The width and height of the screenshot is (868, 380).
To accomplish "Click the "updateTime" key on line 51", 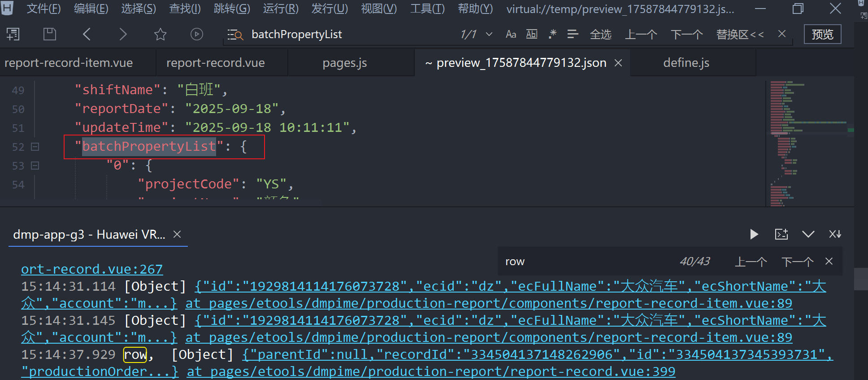I will [x=122, y=127].
